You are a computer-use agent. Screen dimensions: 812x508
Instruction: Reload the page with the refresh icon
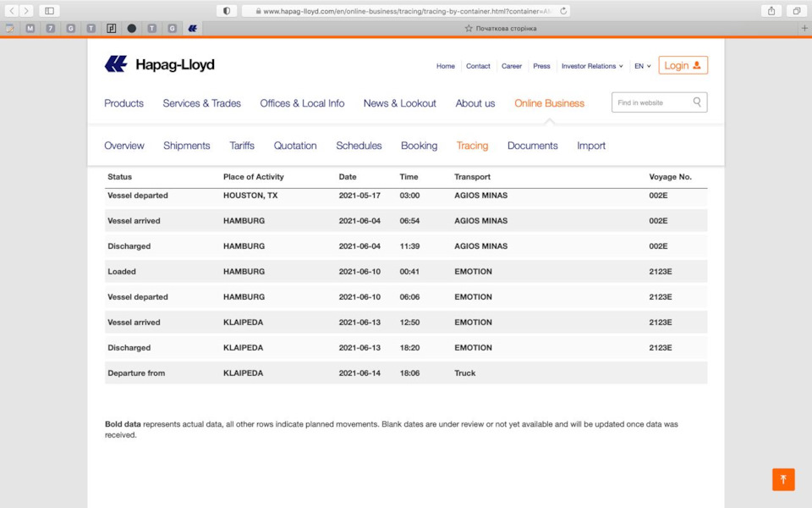click(x=563, y=10)
